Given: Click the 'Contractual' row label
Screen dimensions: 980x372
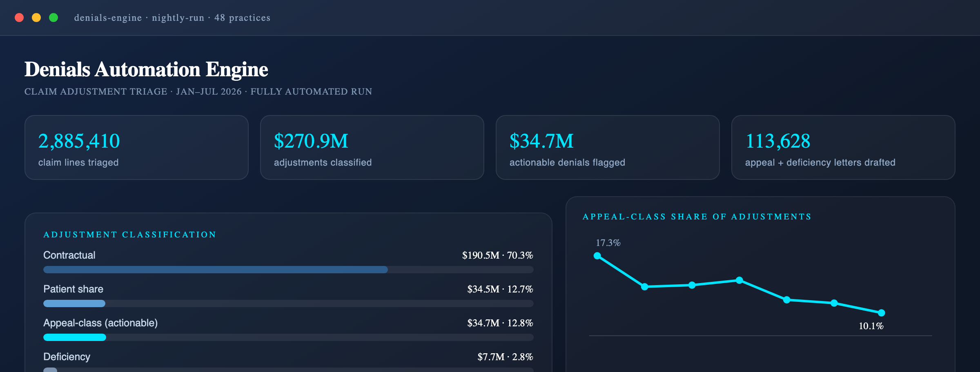Looking at the screenshot, I should tap(69, 255).
